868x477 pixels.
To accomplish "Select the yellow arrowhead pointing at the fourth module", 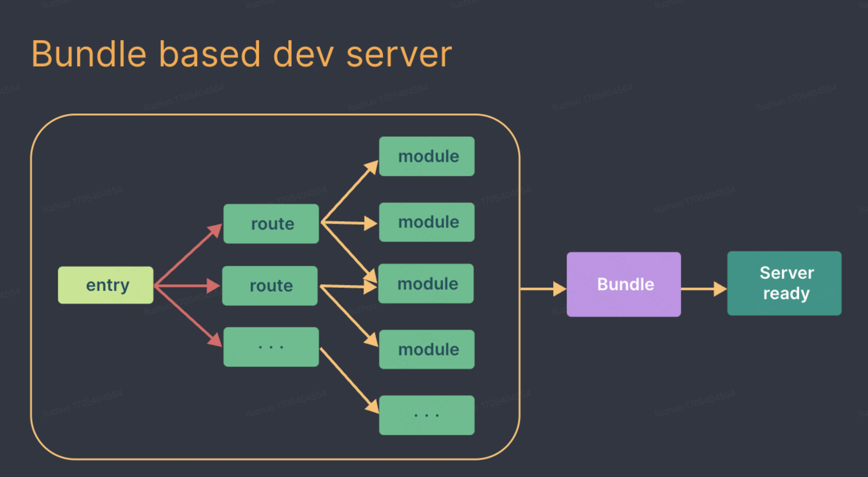I will [x=371, y=340].
